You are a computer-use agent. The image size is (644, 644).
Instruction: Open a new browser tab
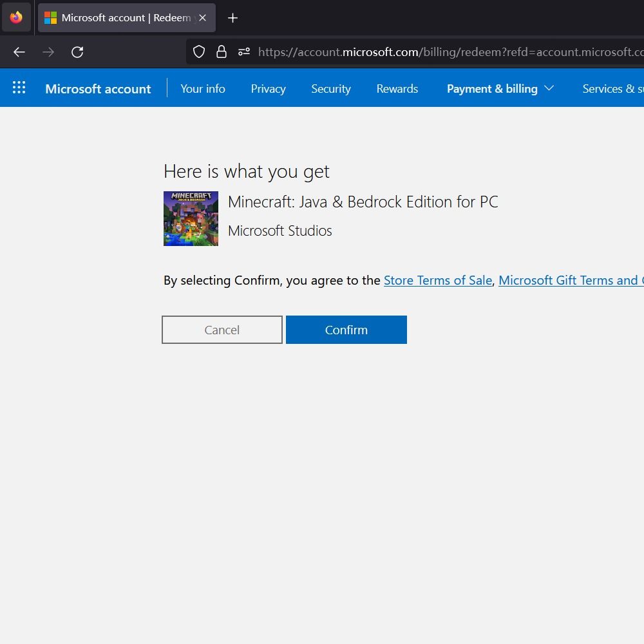232,18
